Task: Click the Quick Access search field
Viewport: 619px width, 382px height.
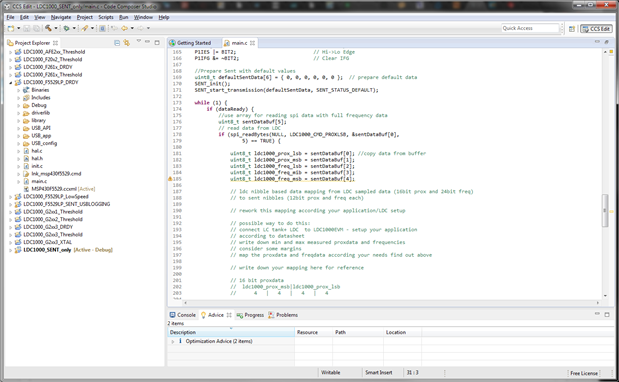Action: click(x=530, y=28)
